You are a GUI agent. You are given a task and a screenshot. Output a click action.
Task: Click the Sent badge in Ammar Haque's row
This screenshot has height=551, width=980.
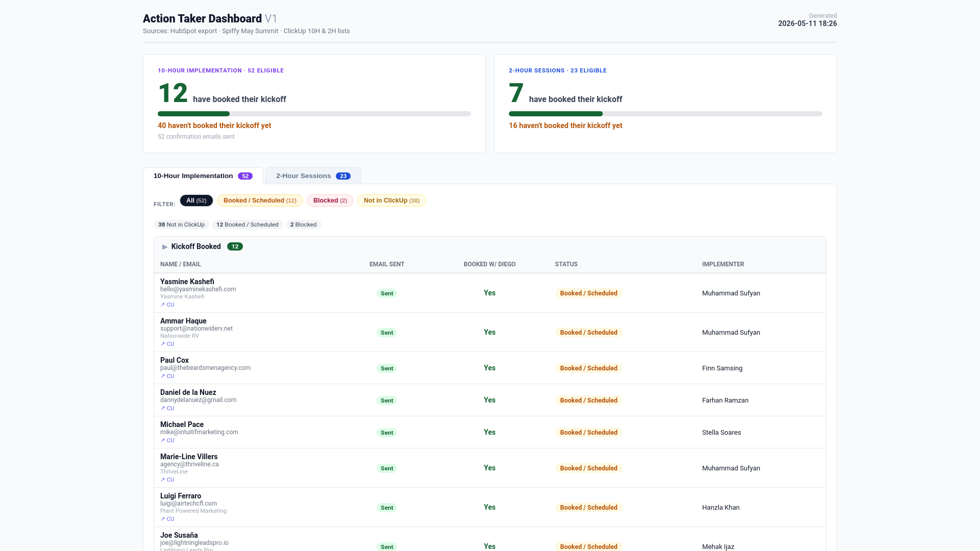[x=387, y=333]
